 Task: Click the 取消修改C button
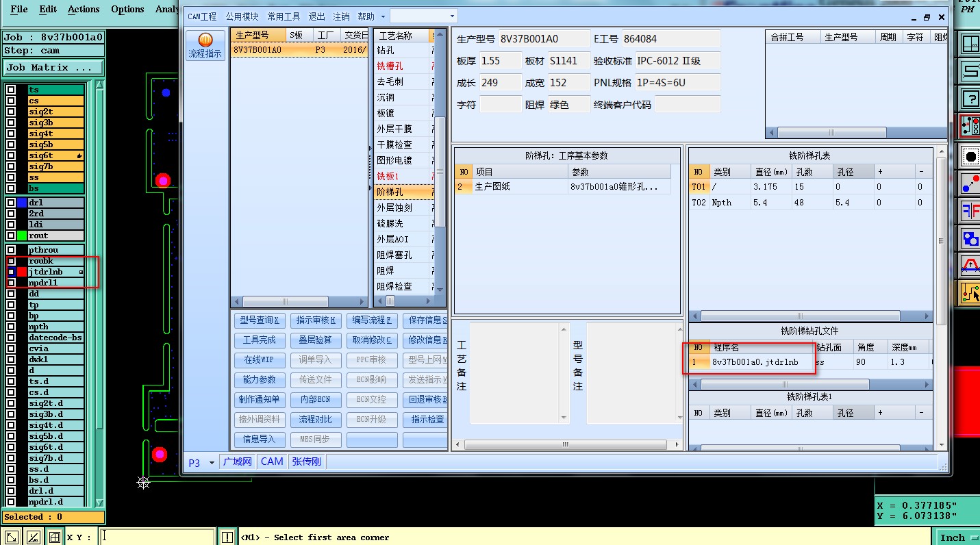tap(372, 340)
